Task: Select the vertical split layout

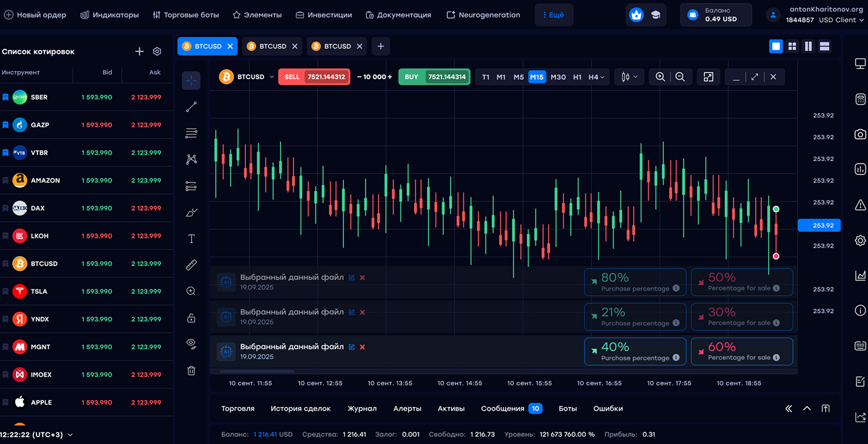Action: pos(808,46)
